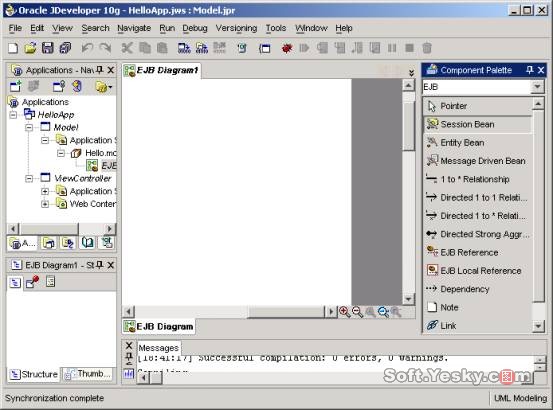The image size is (553, 410).
Task: Switch to the EJB Diagram1 editor tab
Action: [162, 70]
